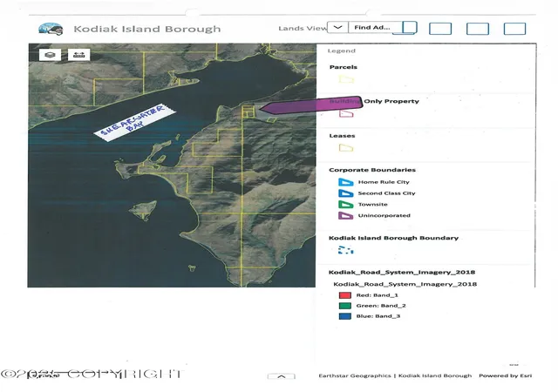Click the Unincorporated legend icon
The image size is (558, 392).
point(345,215)
